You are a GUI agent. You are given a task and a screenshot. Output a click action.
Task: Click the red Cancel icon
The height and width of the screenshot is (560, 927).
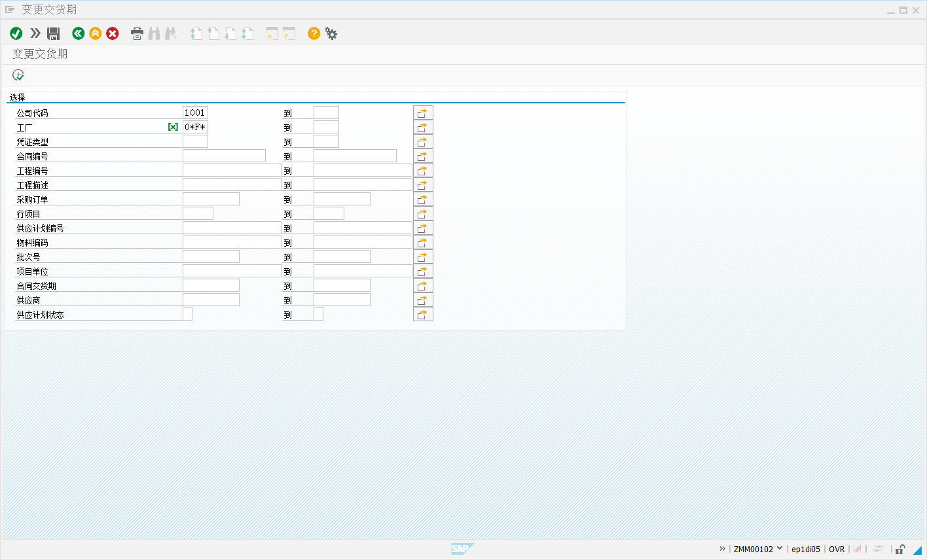113,33
